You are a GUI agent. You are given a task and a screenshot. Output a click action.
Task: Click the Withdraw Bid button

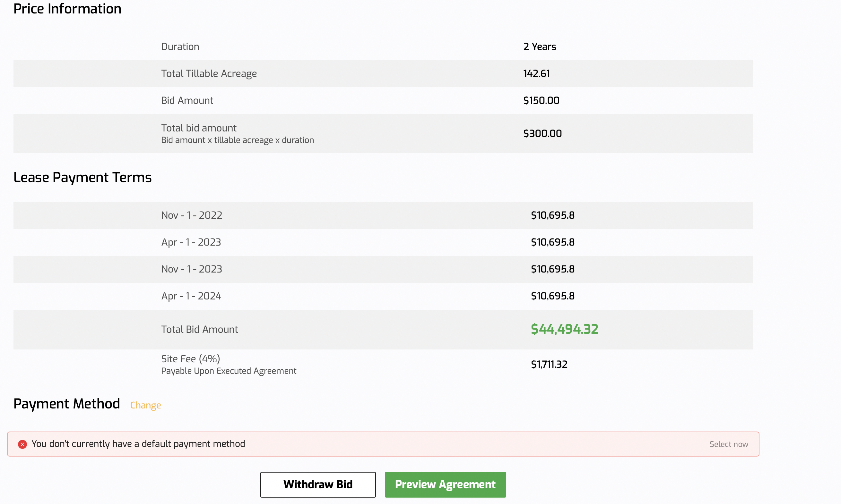tap(318, 484)
